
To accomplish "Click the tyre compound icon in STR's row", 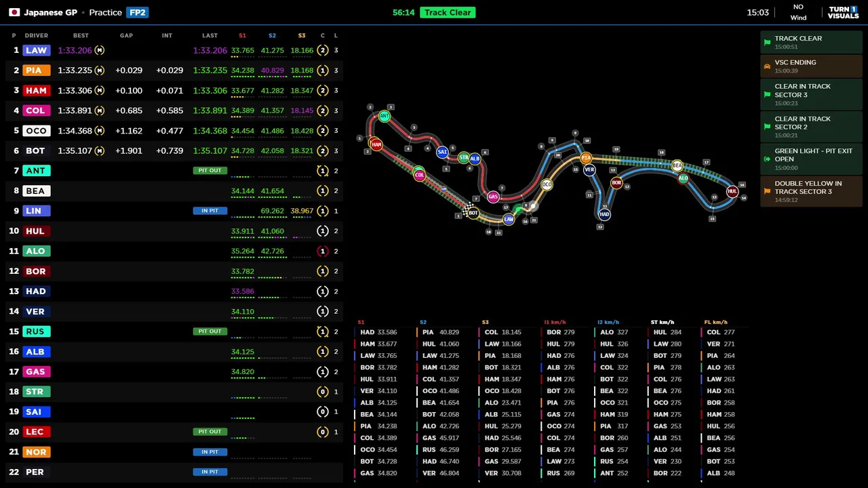I will pyautogui.click(x=323, y=392).
